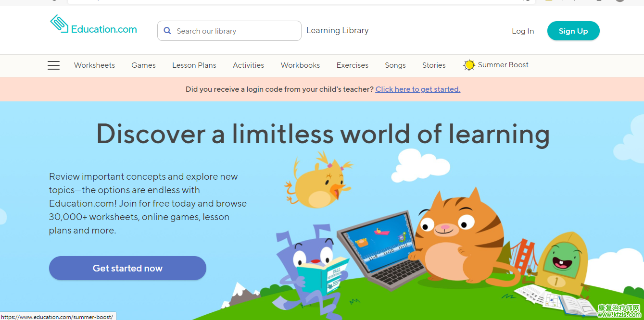
Task: Click the Sign Up button
Action: point(573,31)
